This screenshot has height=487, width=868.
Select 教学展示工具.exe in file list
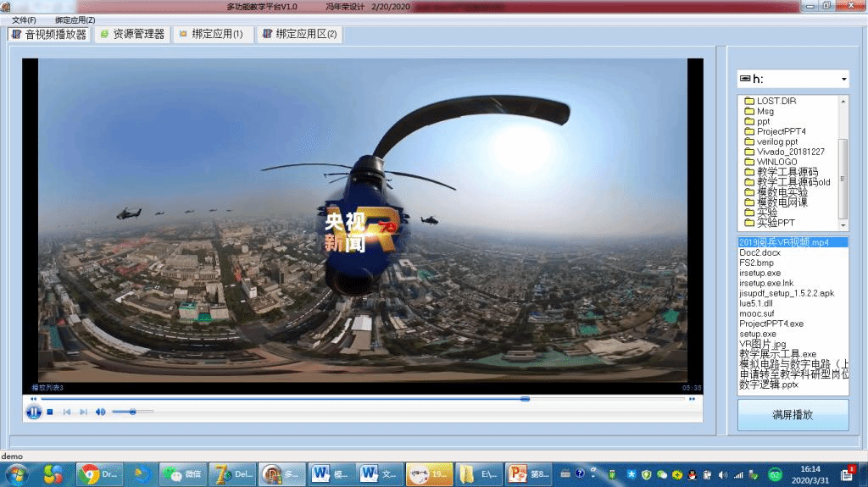[x=778, y=354]
